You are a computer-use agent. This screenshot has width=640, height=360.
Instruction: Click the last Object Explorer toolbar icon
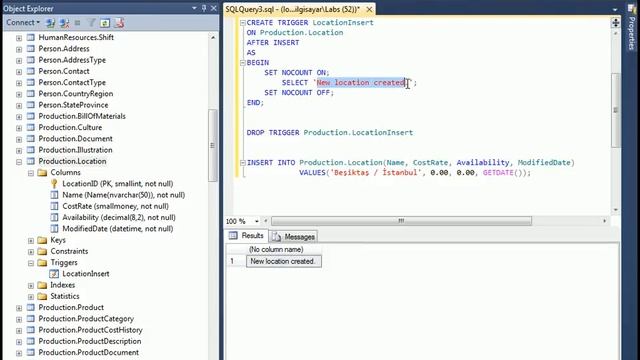click(119, 23)
